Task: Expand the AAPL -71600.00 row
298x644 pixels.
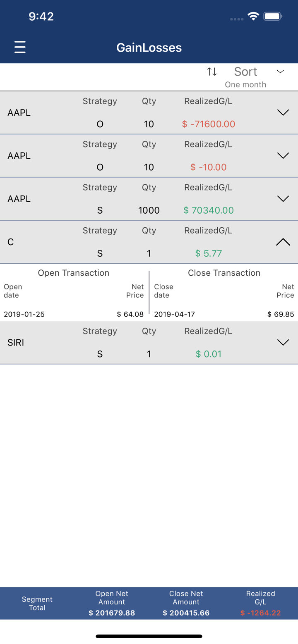Action: click(x=283, y=112)
